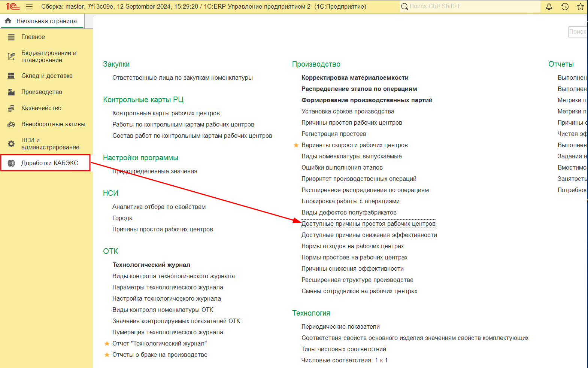Screen dimensions: 588x368
Task: Click the star next to Варианты скорости рабочих центров
Action: point(296,145)
